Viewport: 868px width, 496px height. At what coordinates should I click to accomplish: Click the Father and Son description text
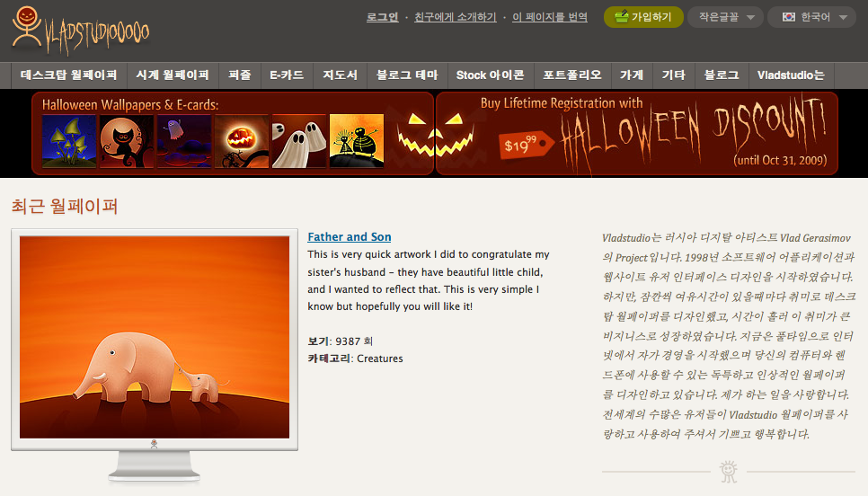click(429, 280)
